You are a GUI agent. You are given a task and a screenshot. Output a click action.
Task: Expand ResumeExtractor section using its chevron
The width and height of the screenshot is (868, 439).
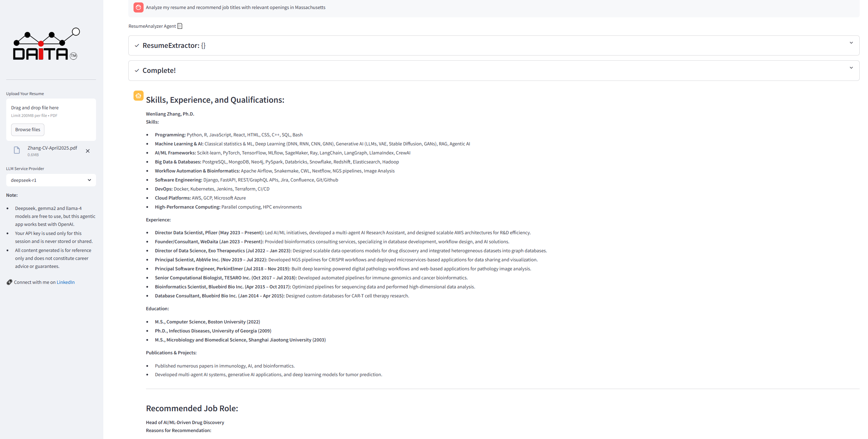(851, 43)
